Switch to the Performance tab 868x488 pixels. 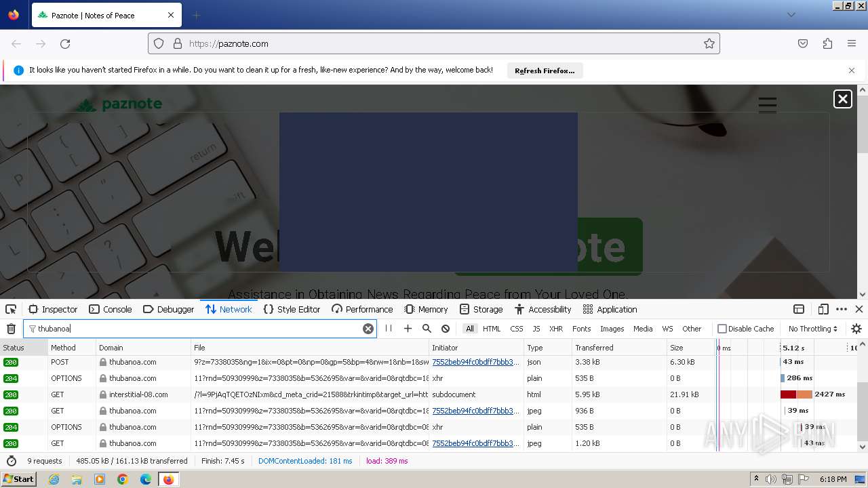coord(362,309)
